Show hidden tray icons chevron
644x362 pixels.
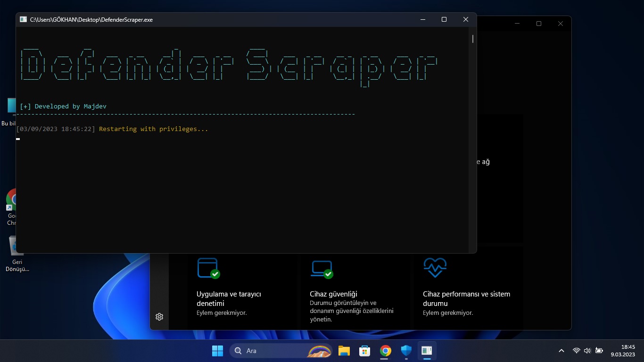[x=561, y=351]
